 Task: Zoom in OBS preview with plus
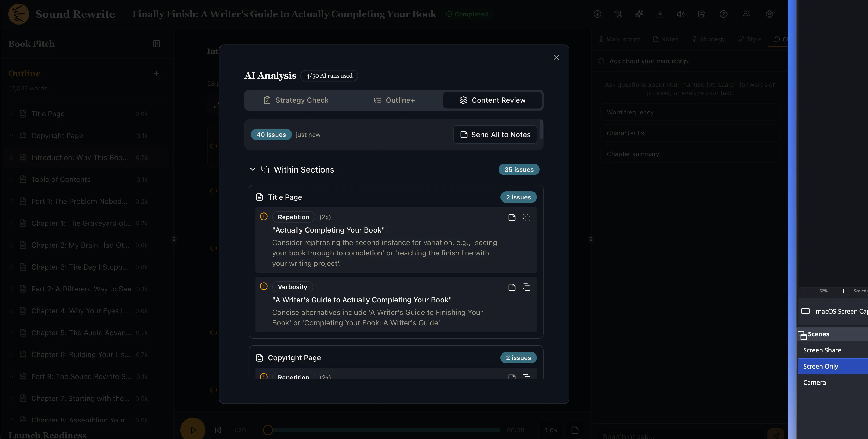point(843,291)
